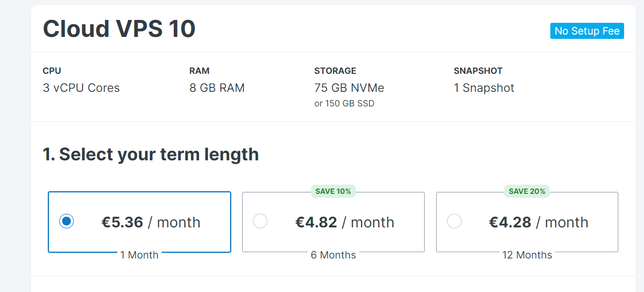This screenshot has width=644, height=292.
Task: Click the 1 Snapshot specification
Action: [484, 88]
